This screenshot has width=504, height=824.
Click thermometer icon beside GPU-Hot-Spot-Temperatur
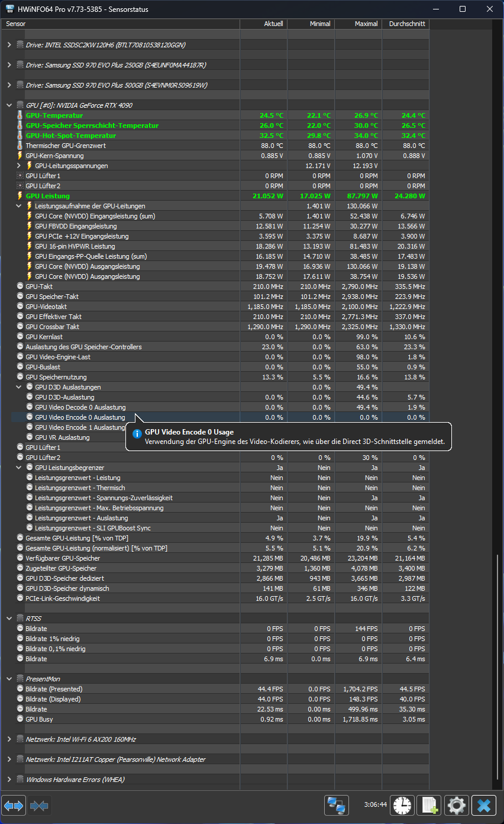point(20,136)
